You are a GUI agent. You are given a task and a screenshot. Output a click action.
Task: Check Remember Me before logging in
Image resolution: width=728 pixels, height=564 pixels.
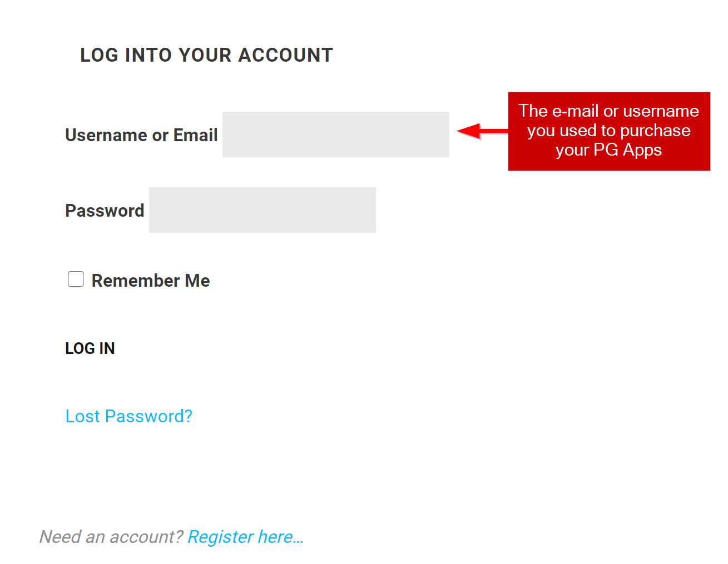click(x=76, y=279)
